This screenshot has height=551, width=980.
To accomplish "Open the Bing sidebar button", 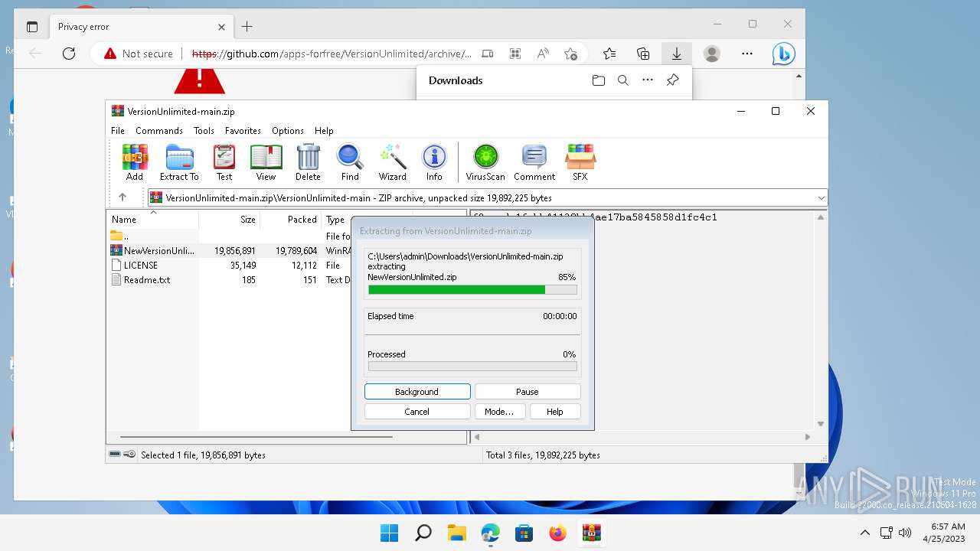I will coord(783,54).
